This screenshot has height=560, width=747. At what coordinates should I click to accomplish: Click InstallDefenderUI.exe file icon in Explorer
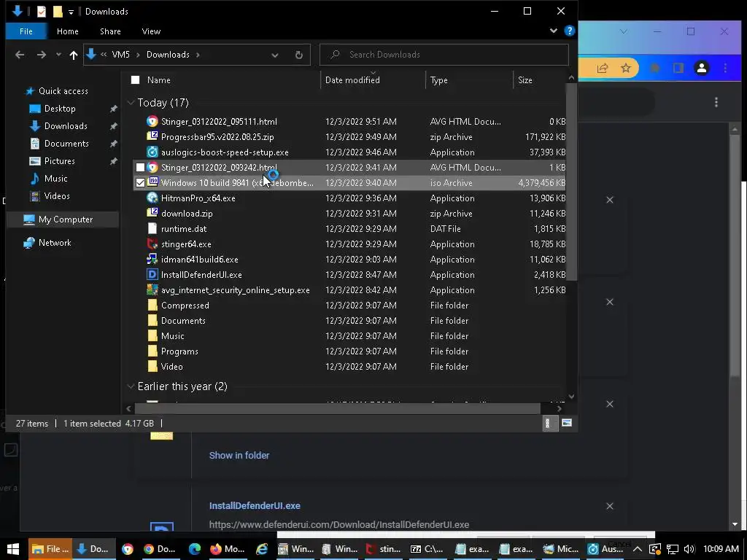coord(152,274)
